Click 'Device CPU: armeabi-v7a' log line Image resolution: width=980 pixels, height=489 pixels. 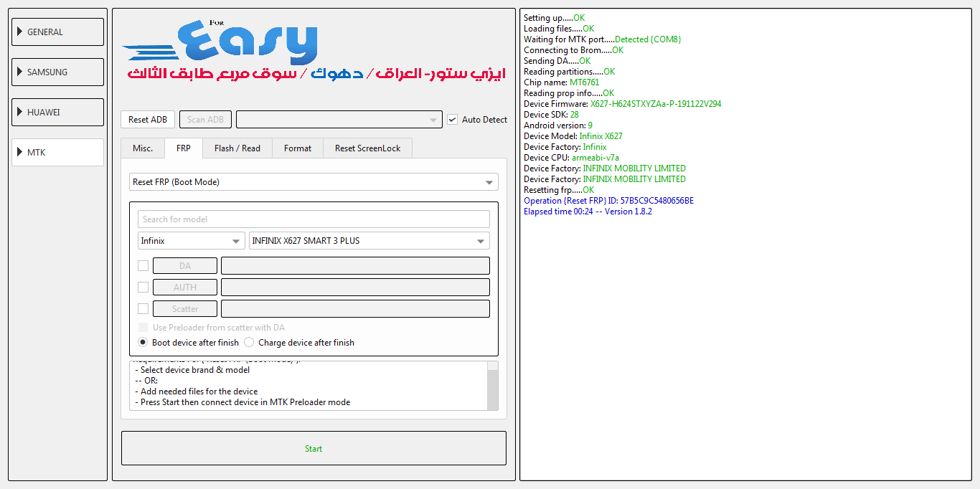coord(572,158)
